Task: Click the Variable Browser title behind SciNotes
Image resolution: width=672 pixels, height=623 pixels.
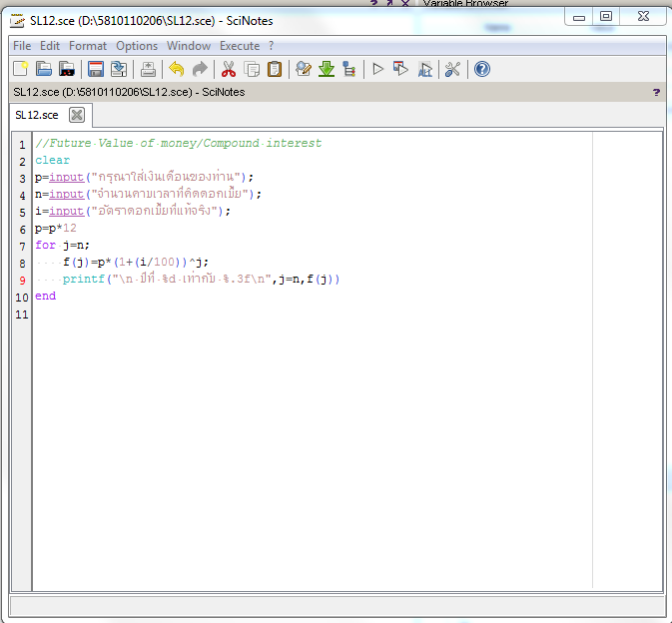Action: tap(465, 3)
